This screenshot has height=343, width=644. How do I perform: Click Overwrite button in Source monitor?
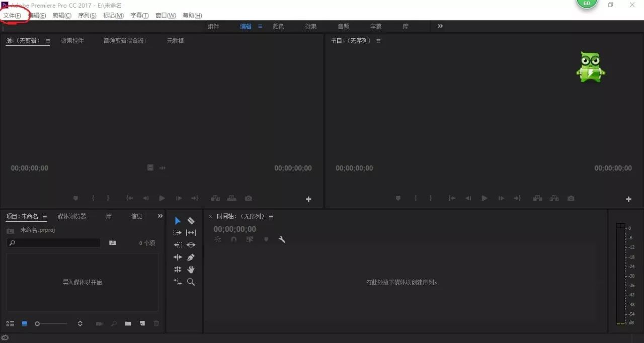232,199
